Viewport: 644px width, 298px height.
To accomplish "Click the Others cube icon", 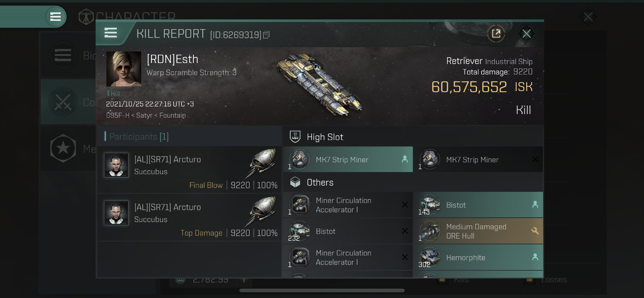I will 295,182.
